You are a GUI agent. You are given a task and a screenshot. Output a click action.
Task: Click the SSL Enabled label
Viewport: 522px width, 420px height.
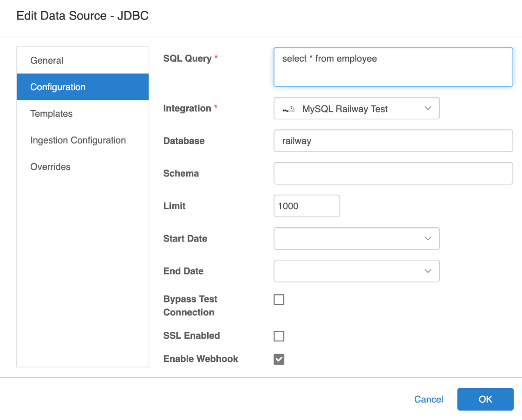tap(191, 336)
